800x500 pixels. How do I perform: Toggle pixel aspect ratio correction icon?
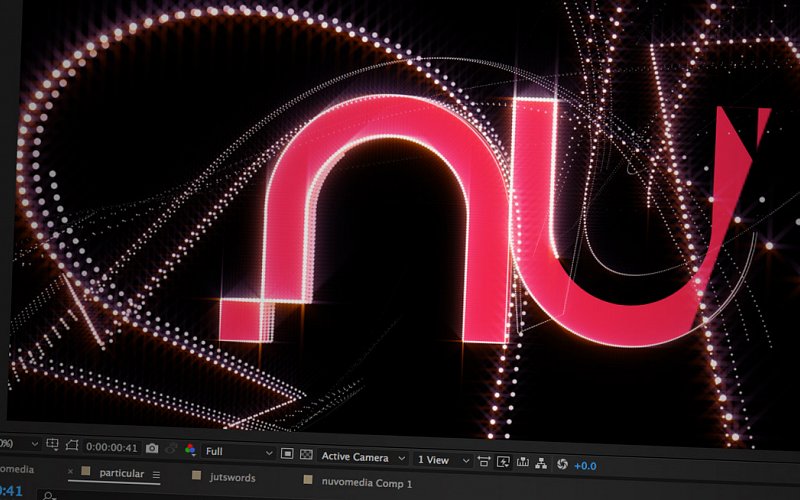pyautogui.click(x=484, y=462)
